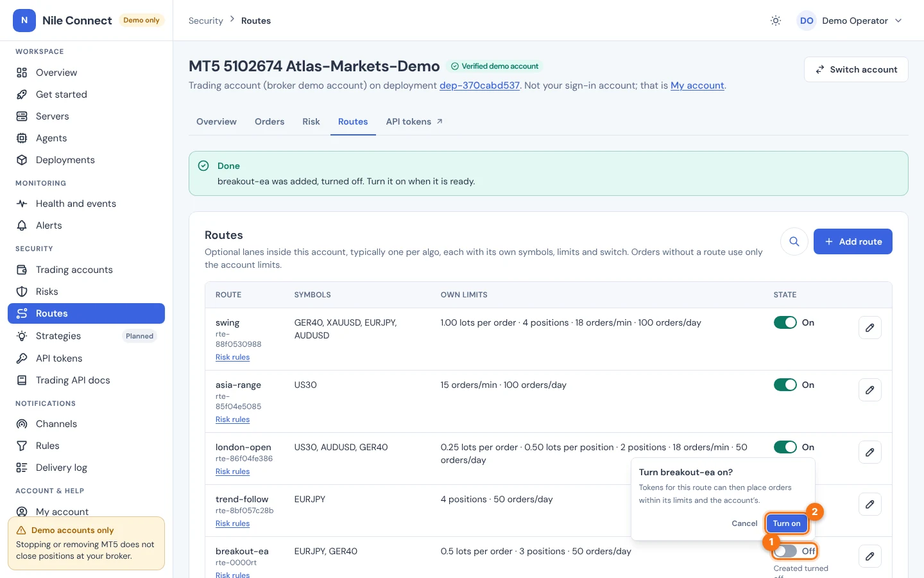The image size is (924, 578).
Task: Open the routes search magnifier
Action: pos(794,241)
